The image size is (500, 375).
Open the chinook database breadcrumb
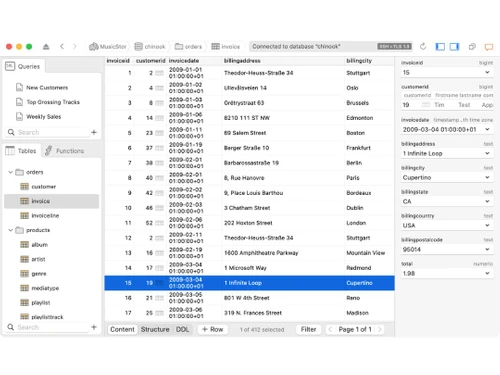click(150, 47)
